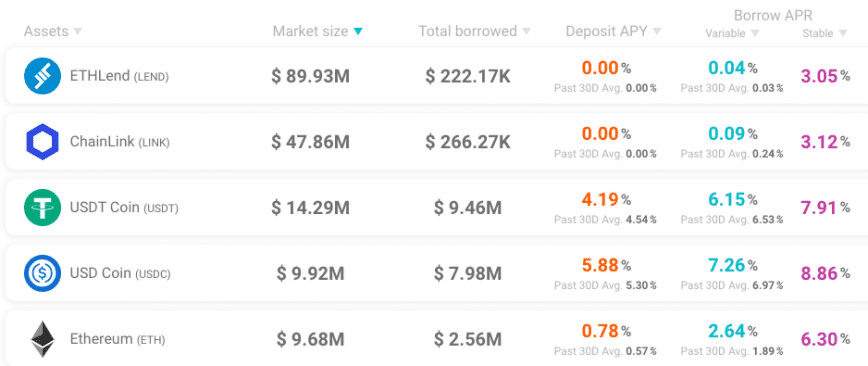This screenshot has height=366, width=868.
Task: Click ETHLend market size $89.93M
Action: pos(311,76)
